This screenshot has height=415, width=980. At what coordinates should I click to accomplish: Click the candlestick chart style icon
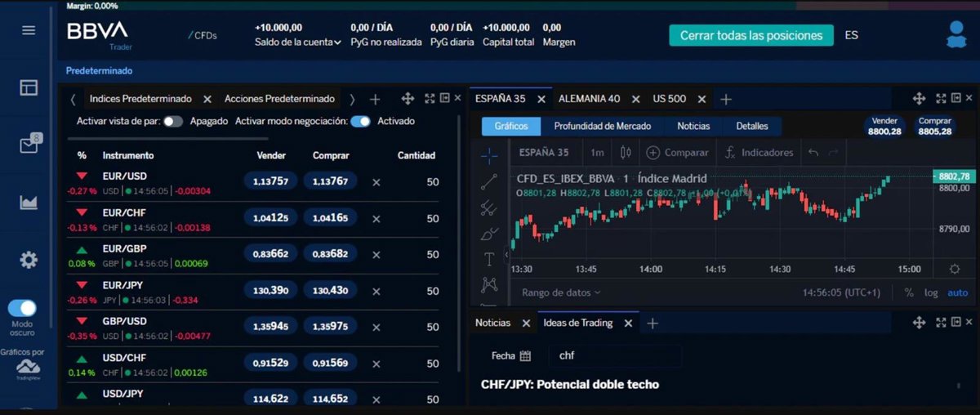point(626,153)
